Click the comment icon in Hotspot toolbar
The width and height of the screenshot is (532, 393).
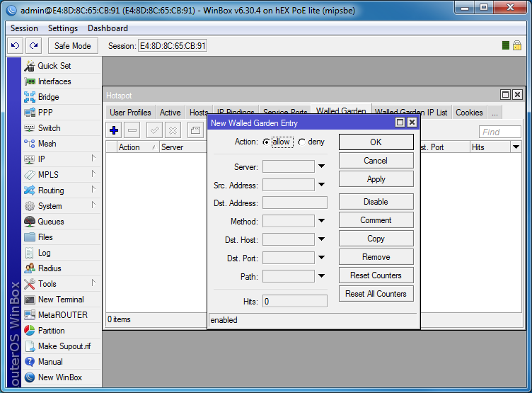195,130
